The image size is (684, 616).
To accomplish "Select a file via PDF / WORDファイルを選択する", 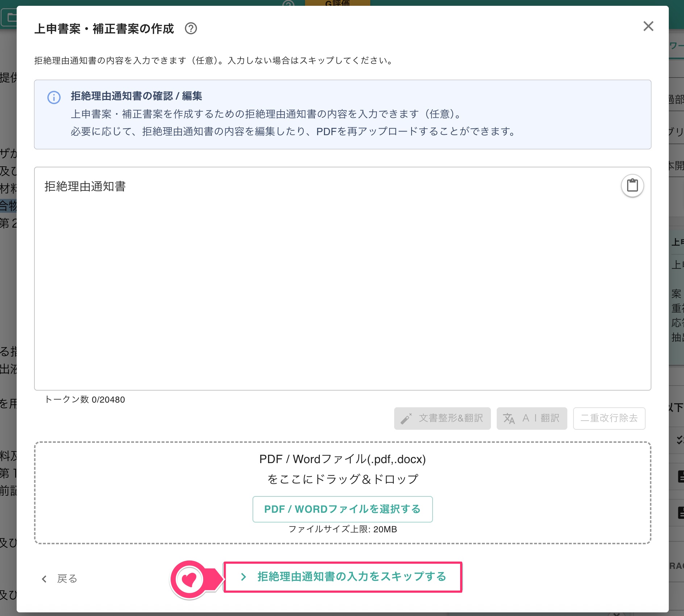I will (x=342, y=509).
